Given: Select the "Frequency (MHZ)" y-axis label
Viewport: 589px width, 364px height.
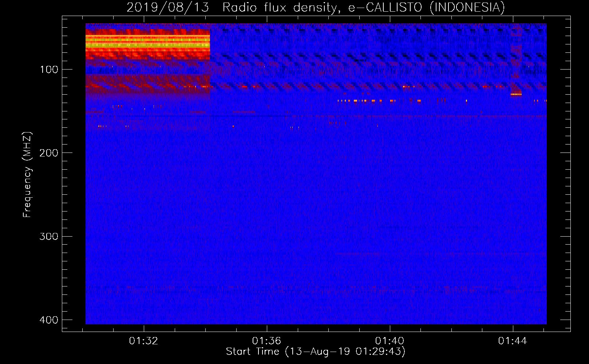Looking at the screenshot, I should click(27, 175).
